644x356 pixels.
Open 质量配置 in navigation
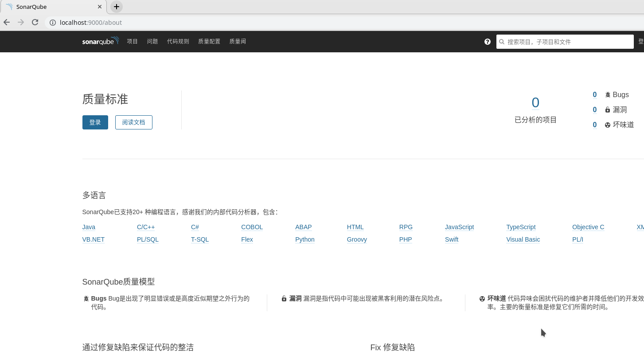[x=209, y=41]
